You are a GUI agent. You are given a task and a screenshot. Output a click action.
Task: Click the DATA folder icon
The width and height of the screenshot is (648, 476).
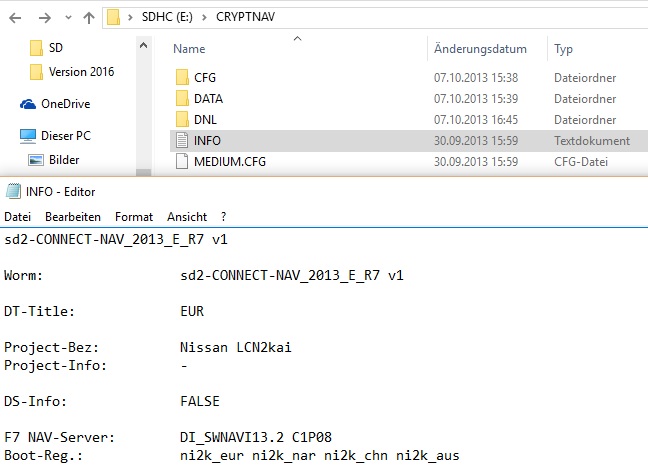click(x=182, y=98)
